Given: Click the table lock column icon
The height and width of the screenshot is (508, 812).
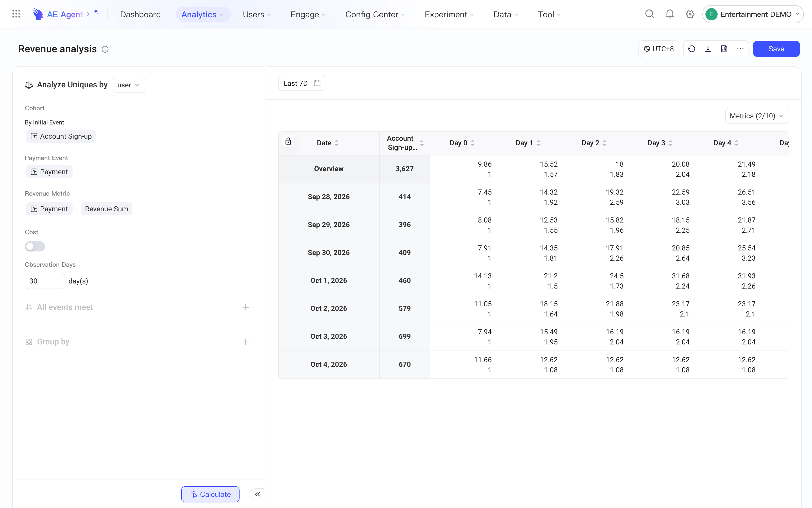Looking at the screenshot, I should click(288, 141).
